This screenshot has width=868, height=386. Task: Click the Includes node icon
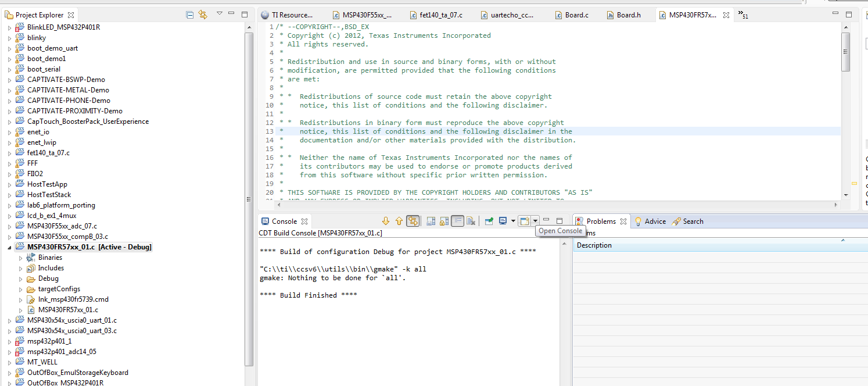[31, 268]
